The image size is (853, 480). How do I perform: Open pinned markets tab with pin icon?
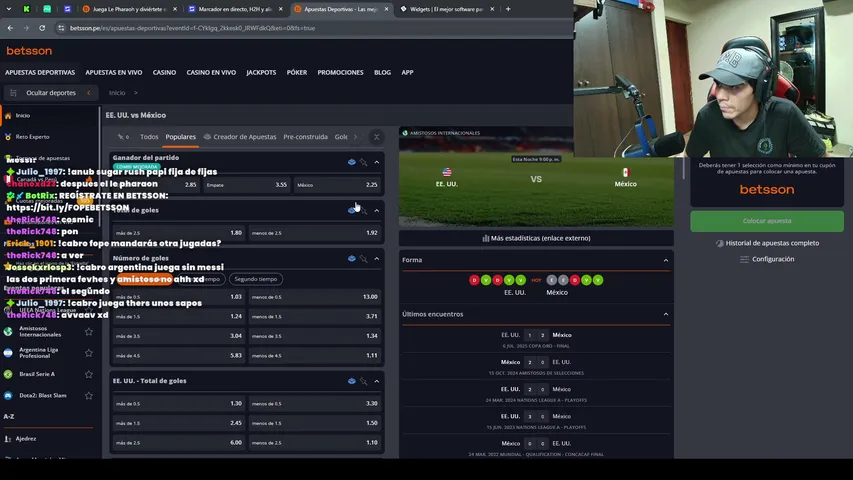pos(123,137)
